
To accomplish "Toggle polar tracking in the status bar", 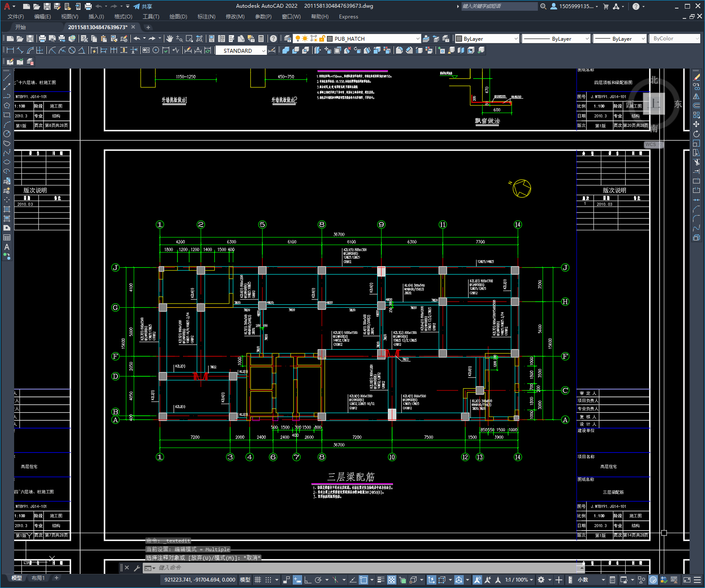I will (318, 580).
